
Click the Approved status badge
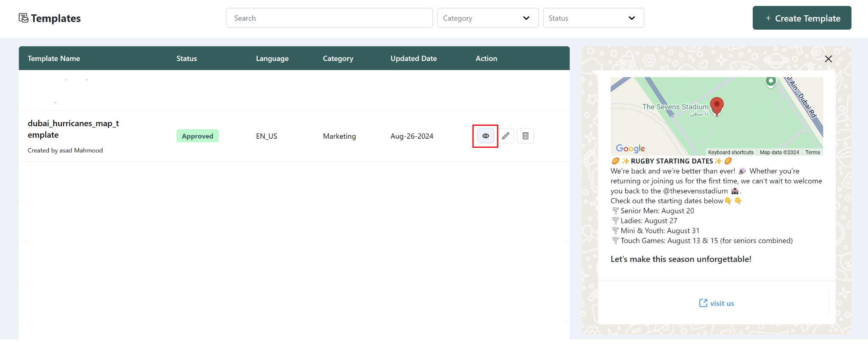[198, 136]
